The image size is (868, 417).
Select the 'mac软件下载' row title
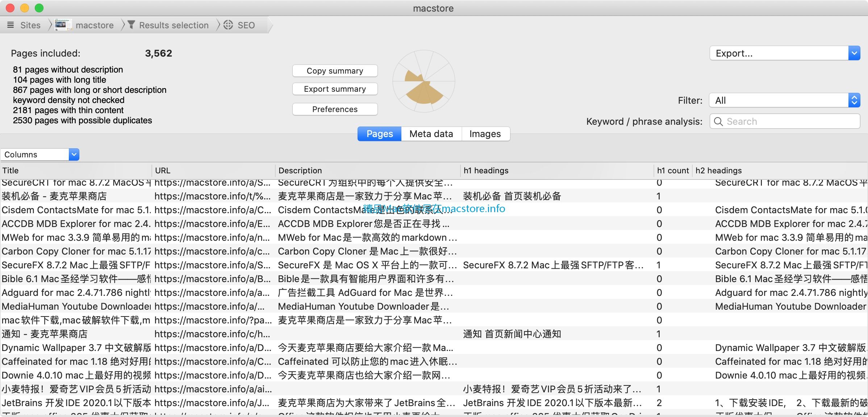pyautogui.click(x=76, y=320)
